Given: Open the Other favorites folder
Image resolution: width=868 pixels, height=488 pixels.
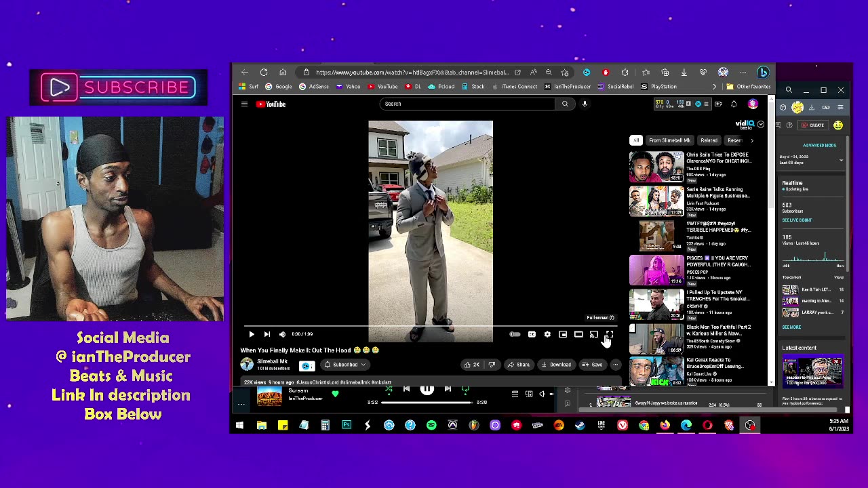Looking at the screenshot, I should tap(749, 87).
